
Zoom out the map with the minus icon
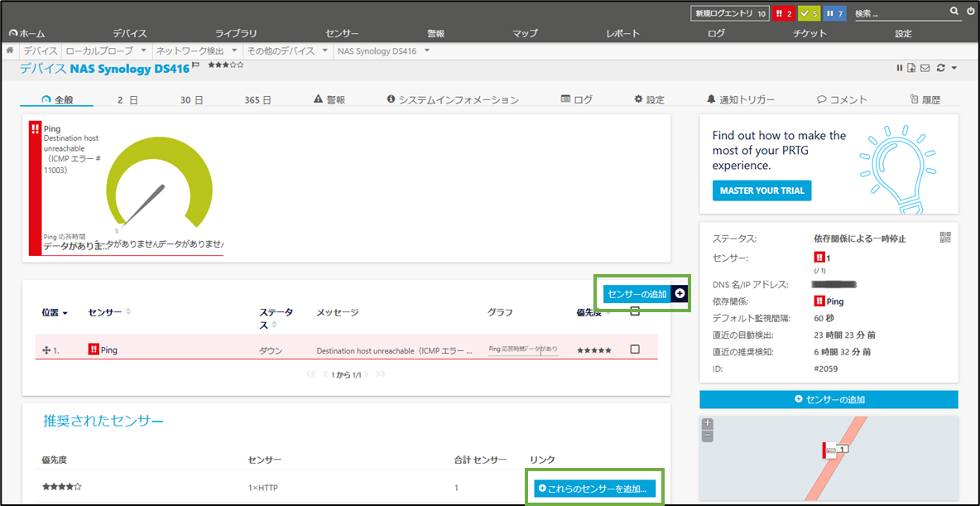click(x=708, y=436)
